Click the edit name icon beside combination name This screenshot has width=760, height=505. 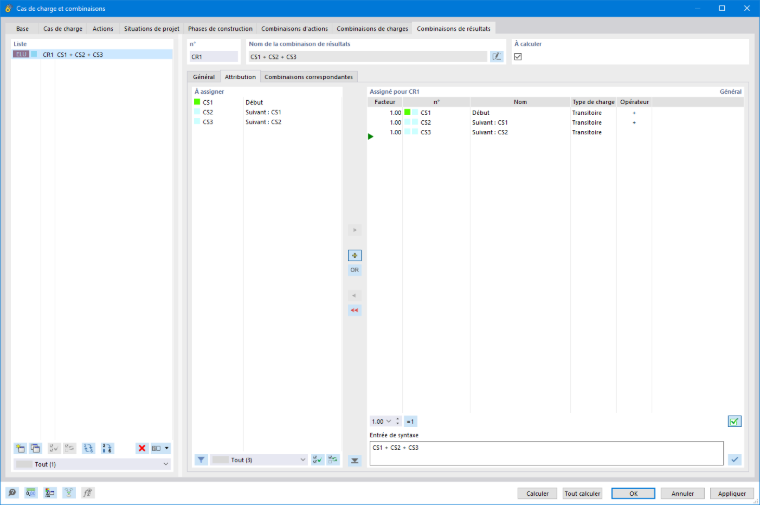[497, 57]
